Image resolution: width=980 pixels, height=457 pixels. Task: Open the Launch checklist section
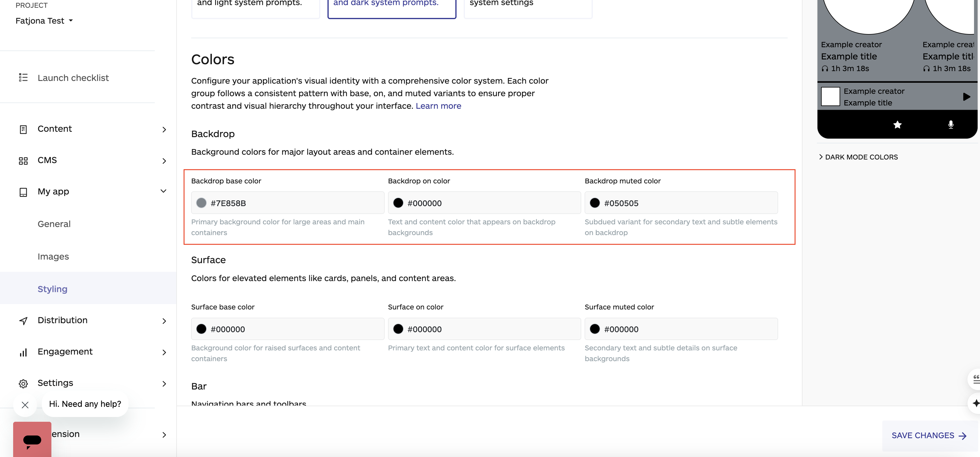(73, 78)
